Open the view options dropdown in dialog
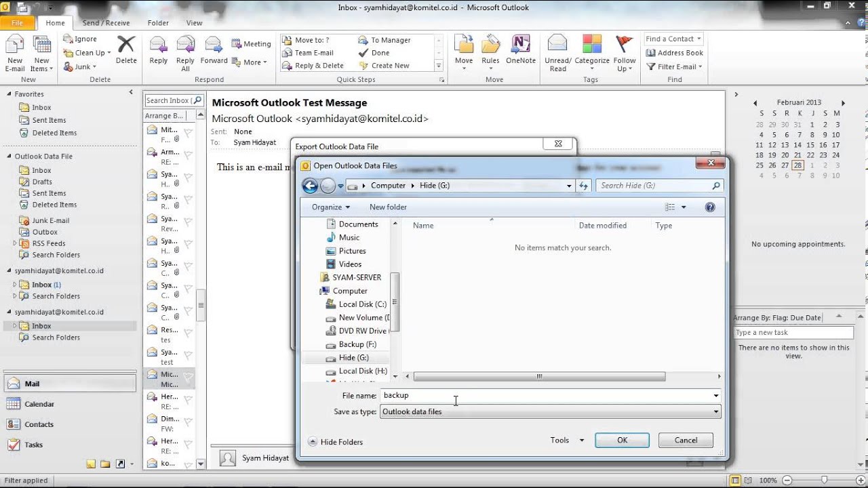868x488 pixels. point(684,207)
